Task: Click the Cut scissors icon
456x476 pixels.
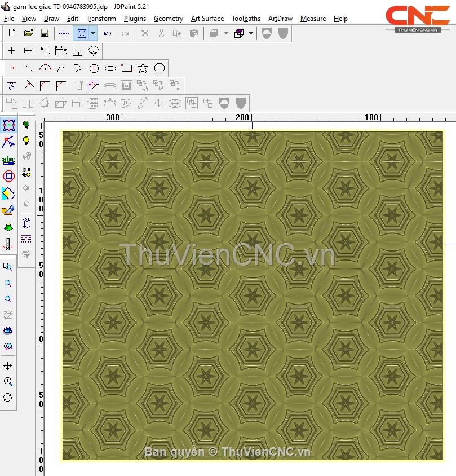Action: point(161,33)
